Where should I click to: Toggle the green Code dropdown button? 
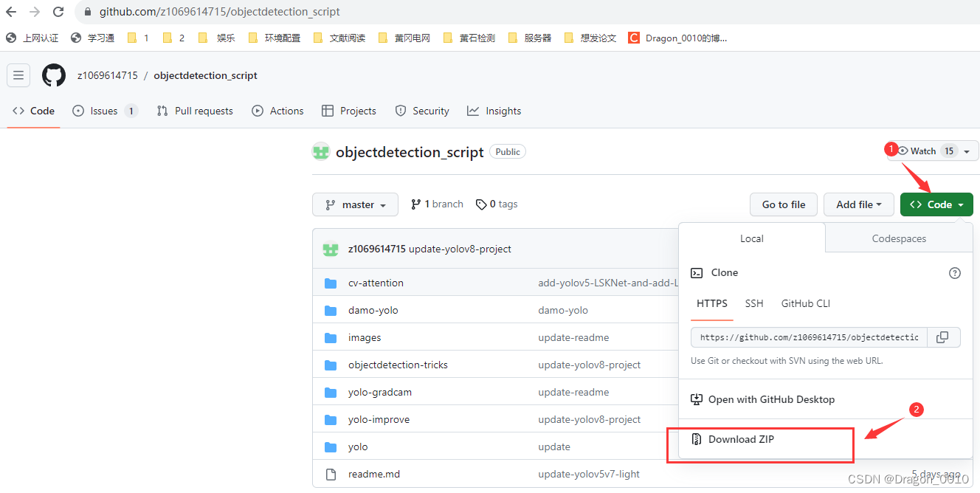tap(936, 204)
